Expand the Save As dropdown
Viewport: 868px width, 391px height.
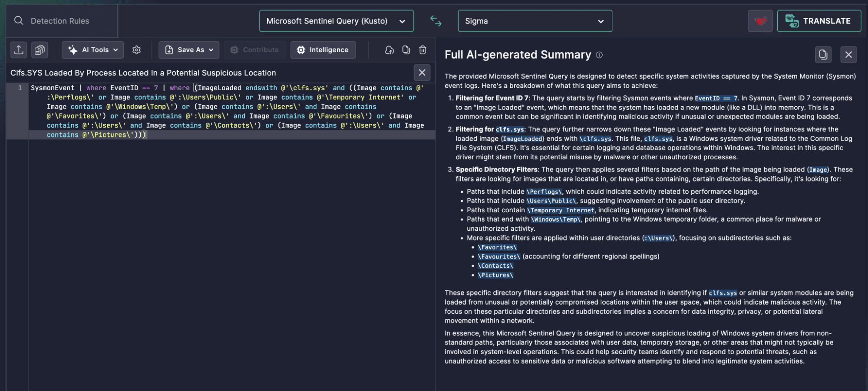188,50
